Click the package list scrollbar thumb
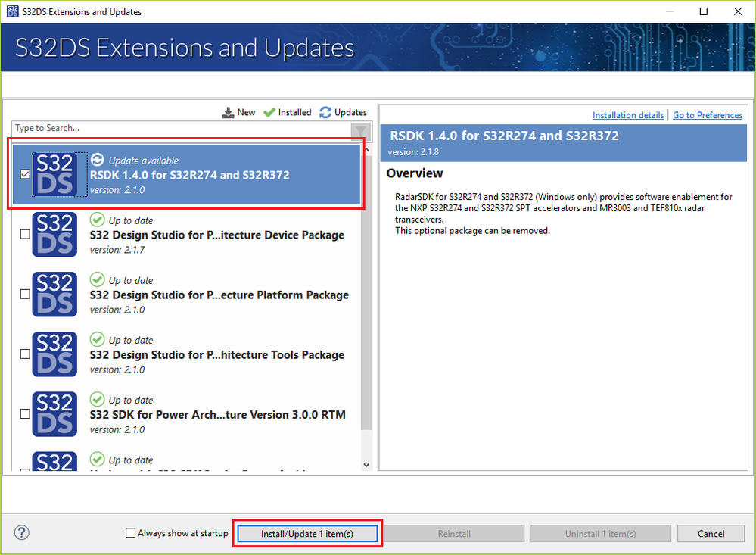756x555 pixels. [x=366, y=292]
